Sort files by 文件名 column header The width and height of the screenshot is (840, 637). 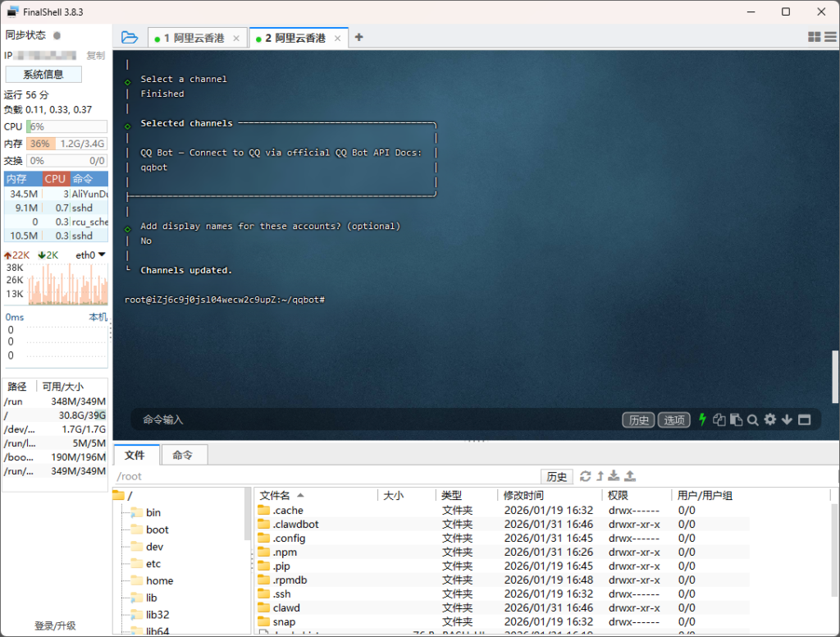276,496
